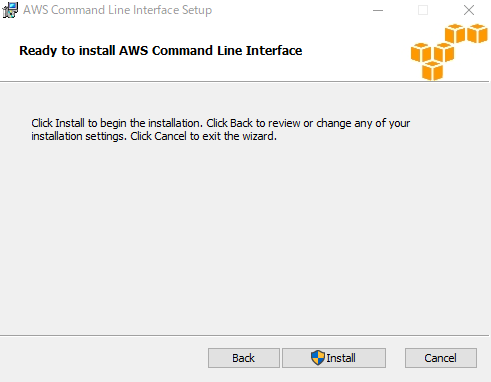Click the separator line above the buttons

[244, 335]
